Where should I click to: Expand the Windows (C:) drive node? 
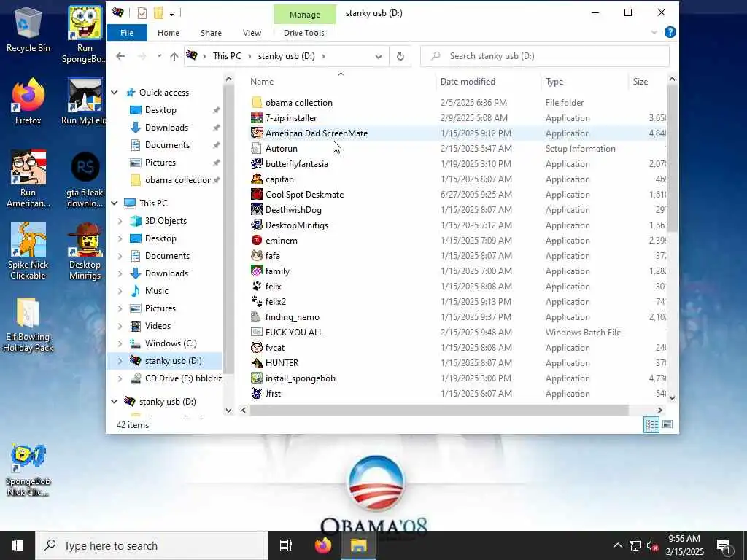[x=120, y=343]
